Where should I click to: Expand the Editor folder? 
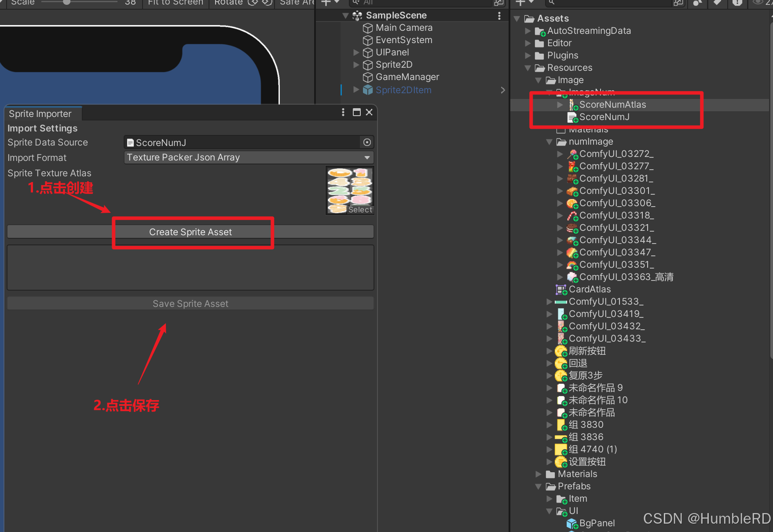click(x=528, y=43)
